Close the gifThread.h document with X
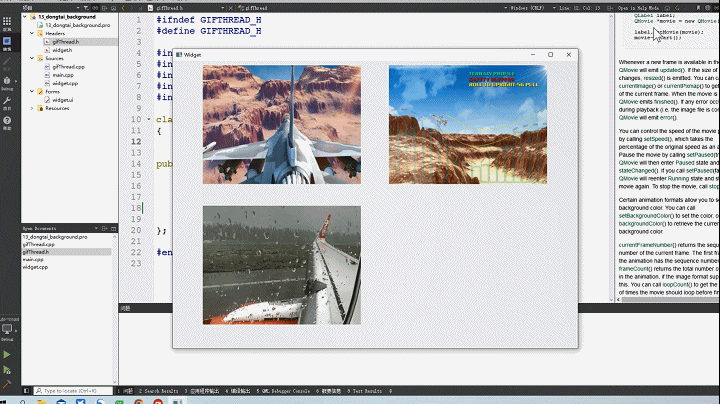Viewport: 720px width, 404px height. pos(231,8)
